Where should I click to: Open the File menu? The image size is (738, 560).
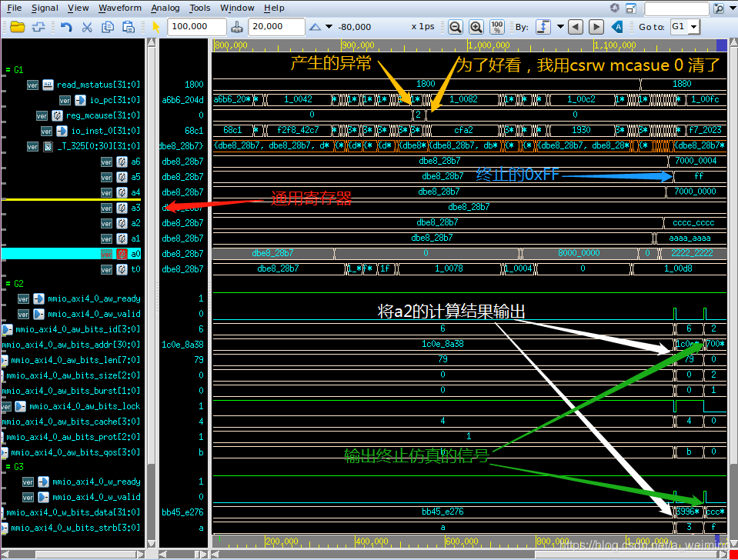(x=15, y=8)
